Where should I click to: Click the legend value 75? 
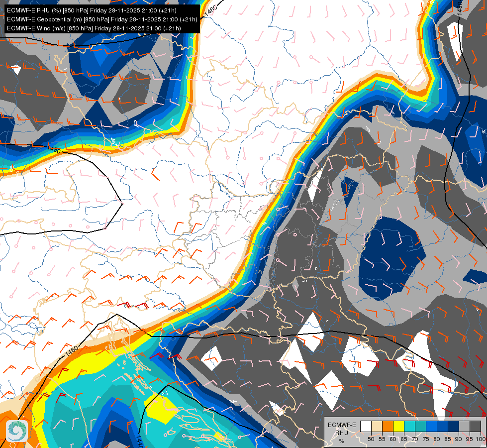(426, 439)
